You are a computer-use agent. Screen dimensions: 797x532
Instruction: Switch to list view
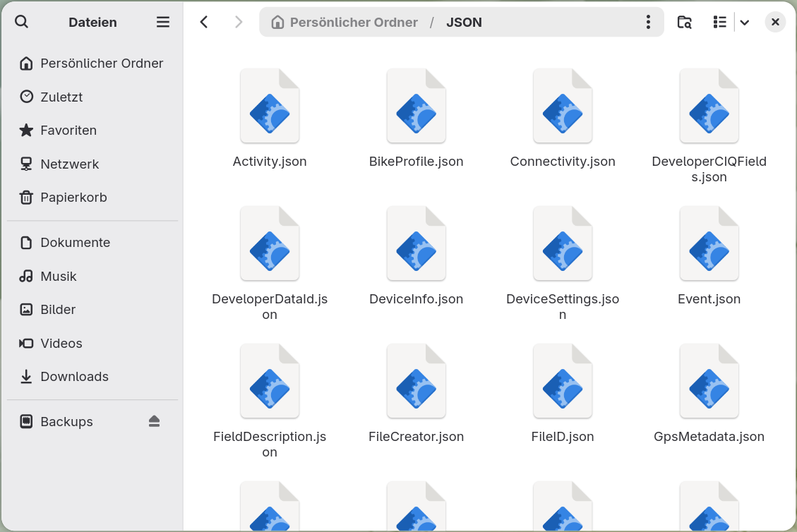pyautogui.click(x=719, y=22)
